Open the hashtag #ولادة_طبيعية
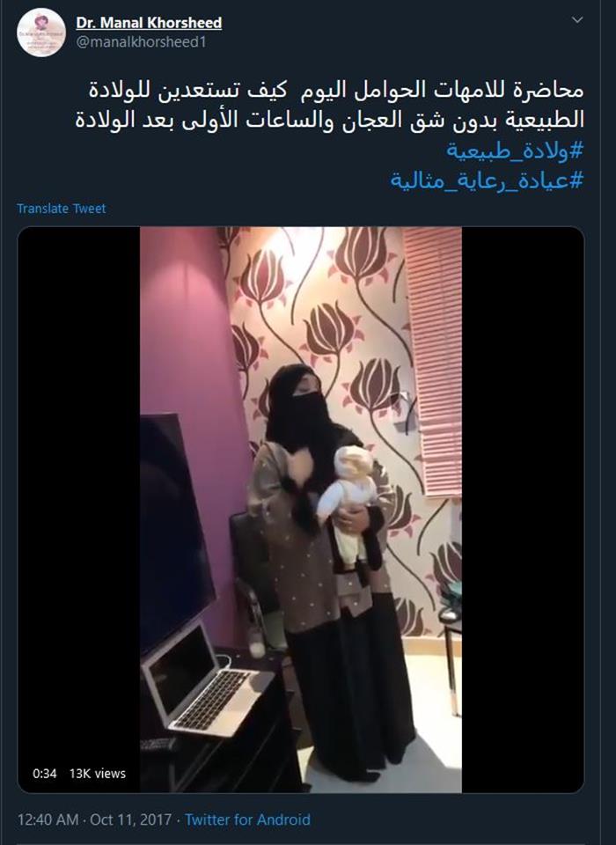The width and height of the screenshot is (616, 845). click(515, 151)
